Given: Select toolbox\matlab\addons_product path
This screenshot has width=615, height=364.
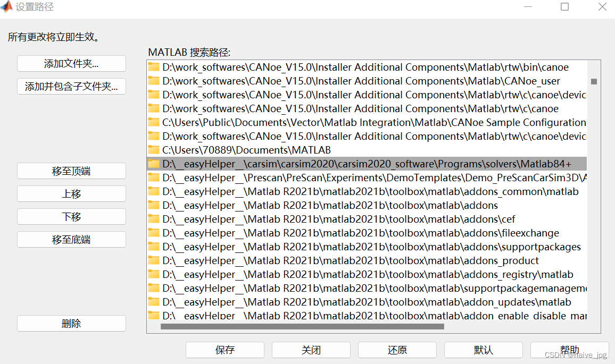Looking at the screenshot, I should click(x=367, y=260).
